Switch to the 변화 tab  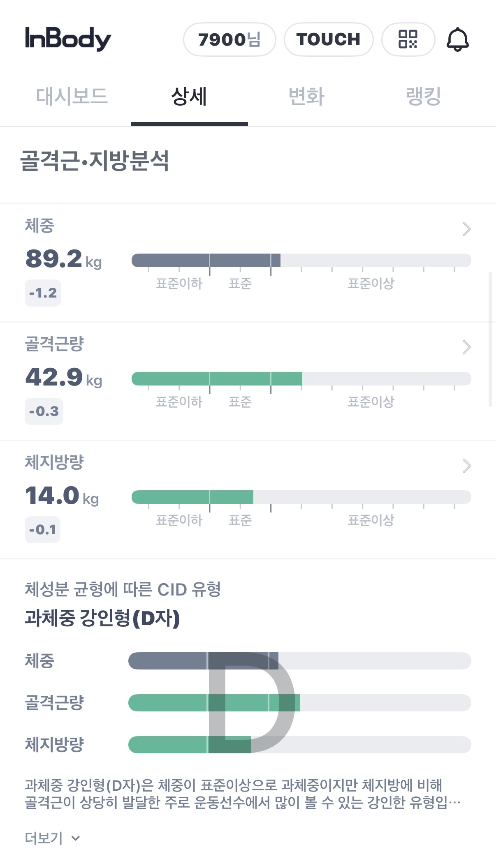coord(306,97)
